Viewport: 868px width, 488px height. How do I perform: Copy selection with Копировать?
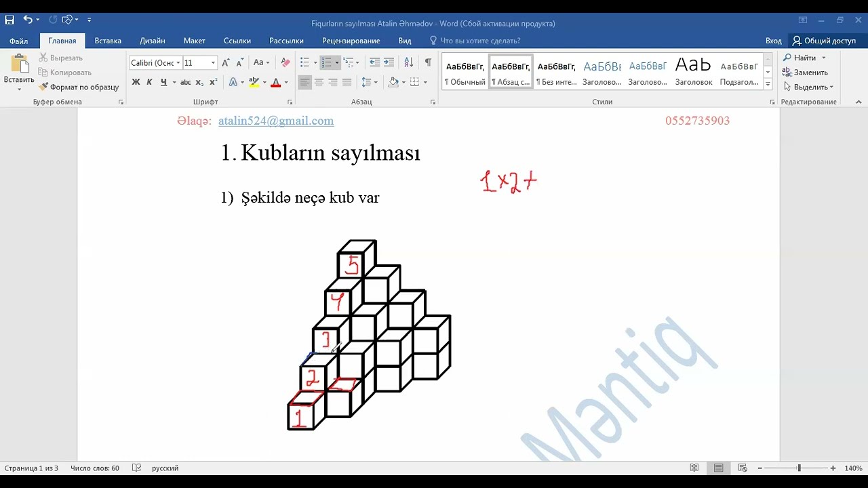tap(65, 73)
